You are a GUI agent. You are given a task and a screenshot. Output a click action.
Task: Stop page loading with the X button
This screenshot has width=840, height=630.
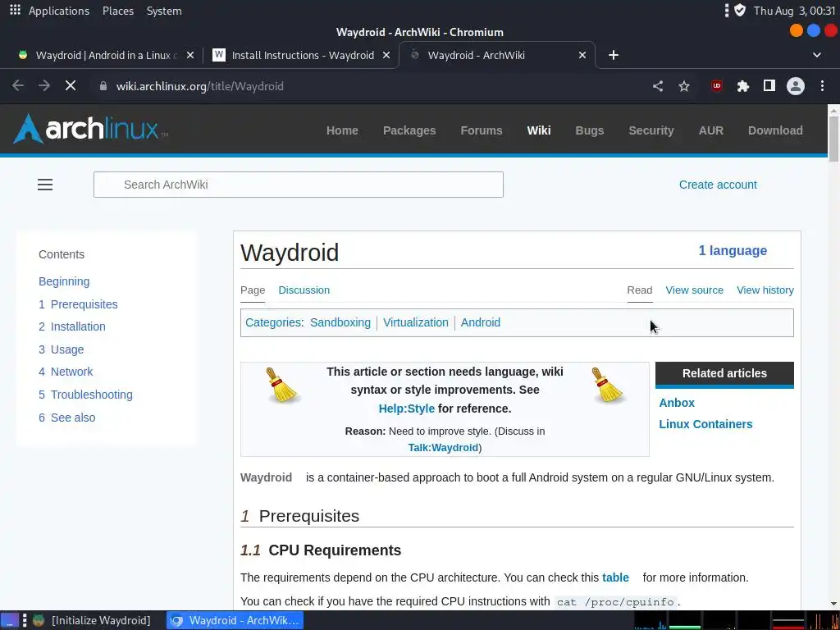71,85
